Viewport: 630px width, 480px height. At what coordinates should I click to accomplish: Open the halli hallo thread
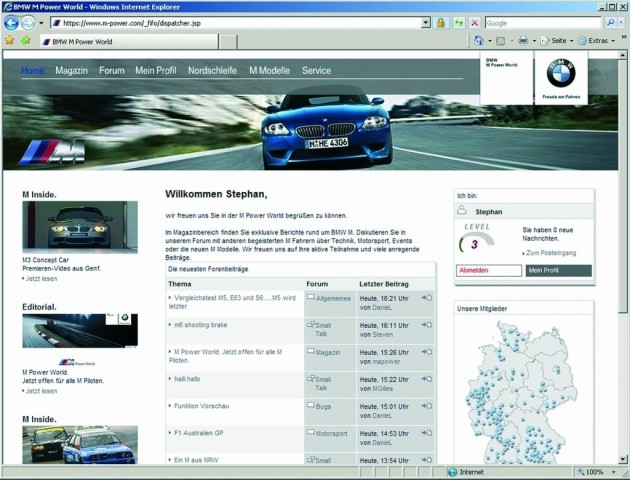point(187,379)
